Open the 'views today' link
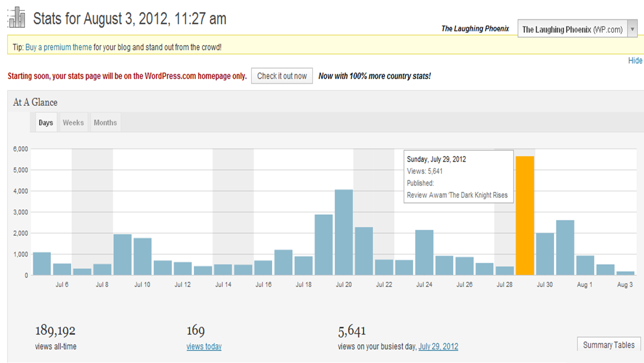The height and width of the screenshot is (363, 644). [x=204, y=346]
